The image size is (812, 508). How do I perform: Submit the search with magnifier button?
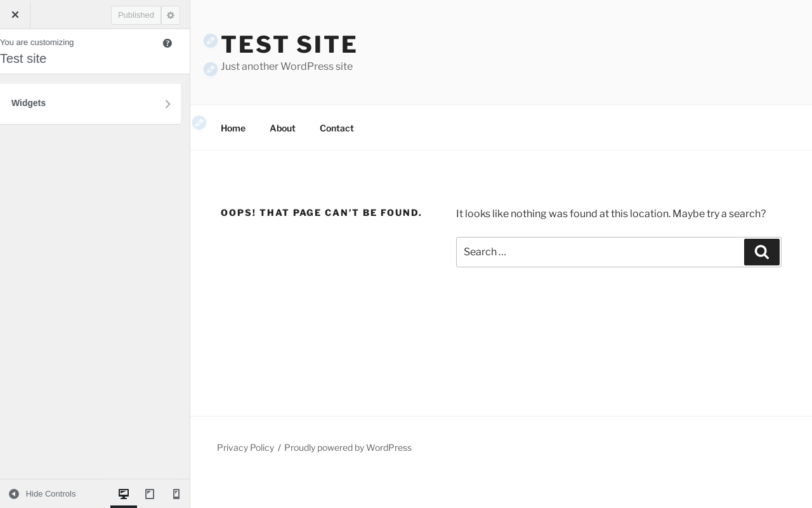[x=762, y=252]
